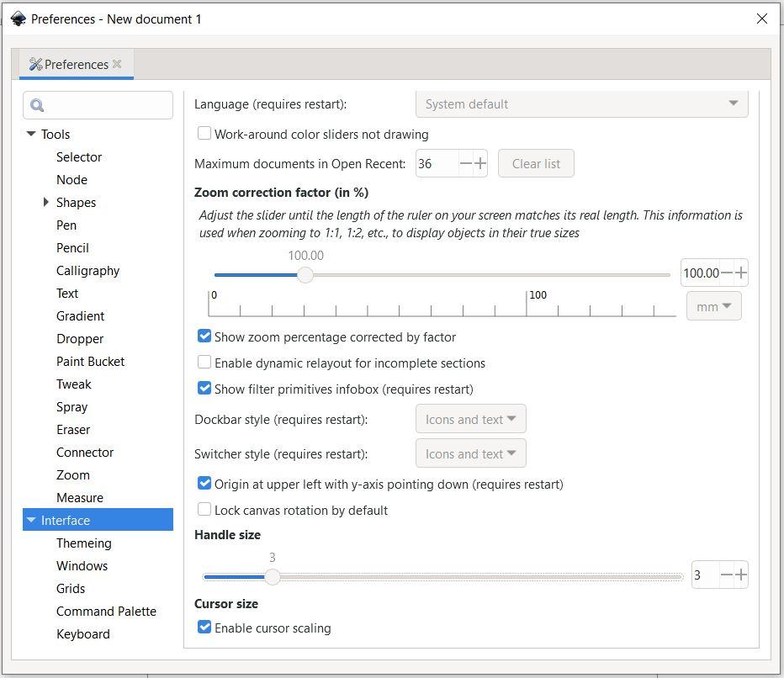Click the search magnifier icon in the search box
Image resolution: width=784 pixels, height=678 pixels.
coord(37,105)
